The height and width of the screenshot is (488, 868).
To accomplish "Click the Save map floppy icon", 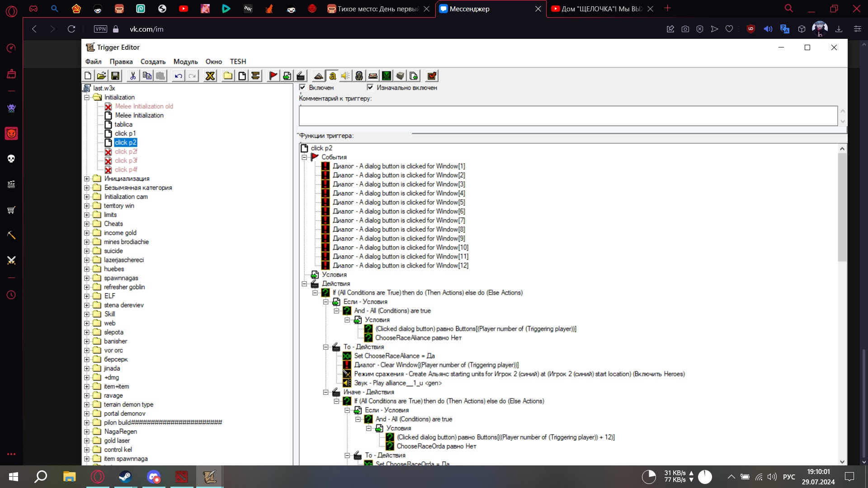I will pyautogui.click(x=115, y=76).
